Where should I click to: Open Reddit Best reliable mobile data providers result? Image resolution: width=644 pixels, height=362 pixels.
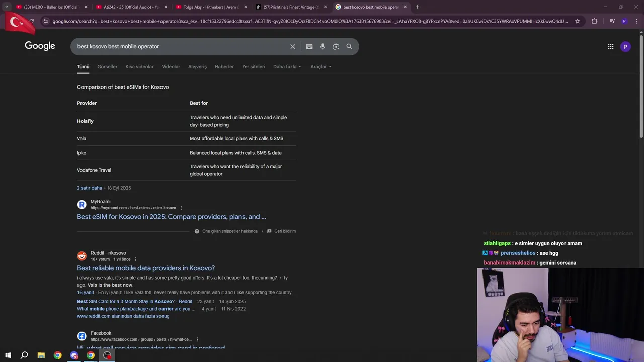tap(146, 268)
